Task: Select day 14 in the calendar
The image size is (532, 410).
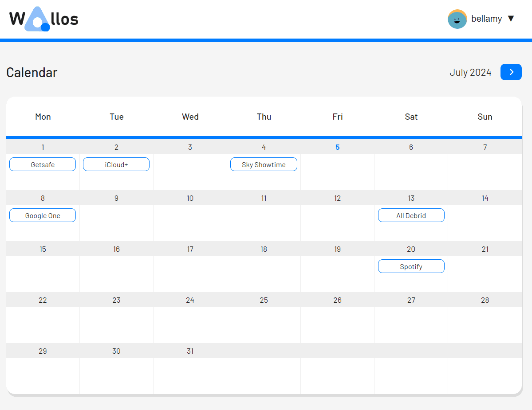Action: click(x=485, y=198)
